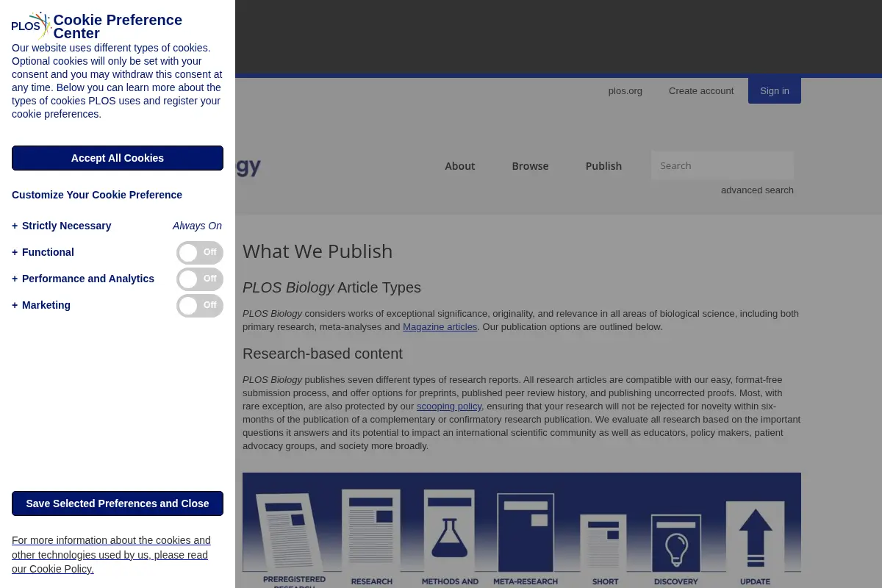Open the advanced search link
882x588 pixels.
pos(757,190)
